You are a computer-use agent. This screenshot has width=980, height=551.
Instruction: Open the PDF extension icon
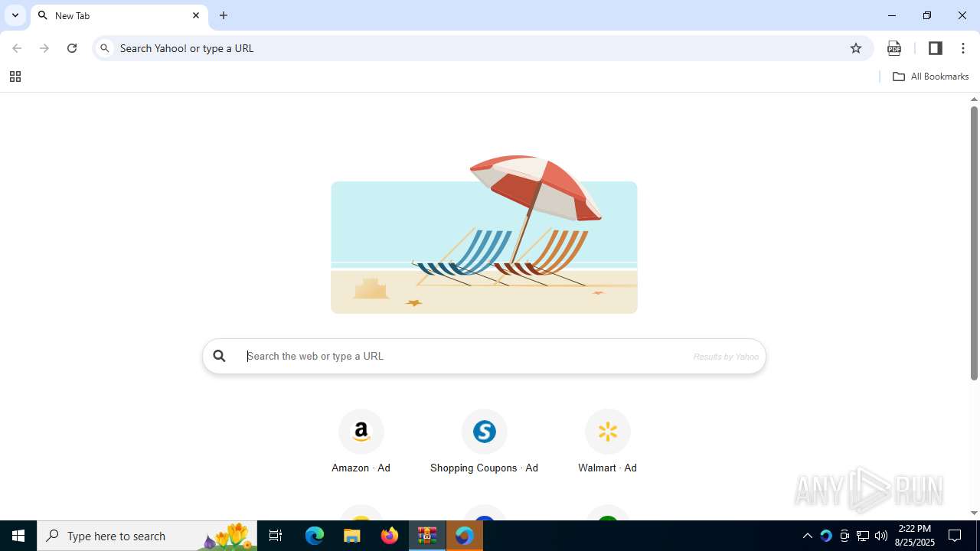894,48
